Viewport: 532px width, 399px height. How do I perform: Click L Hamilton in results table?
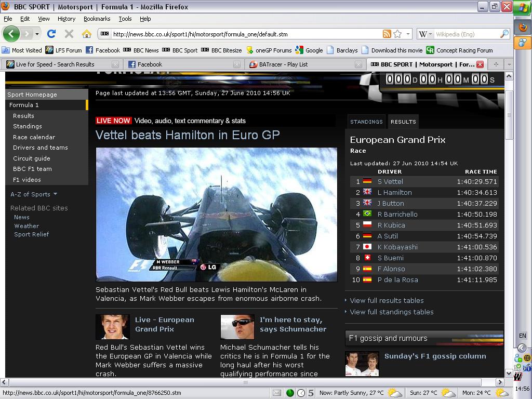[x=395, y=192]
